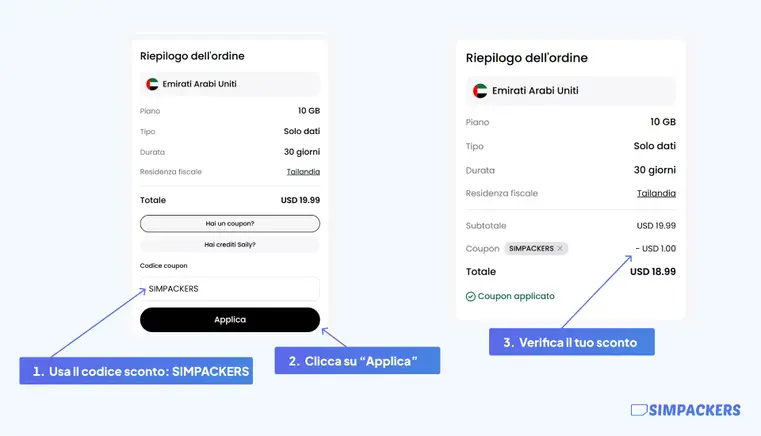Viewport: 761px width, 436px height.
Task: Remove the SIMPACKERS coupon chip via its X
Action: coord(560,248)
